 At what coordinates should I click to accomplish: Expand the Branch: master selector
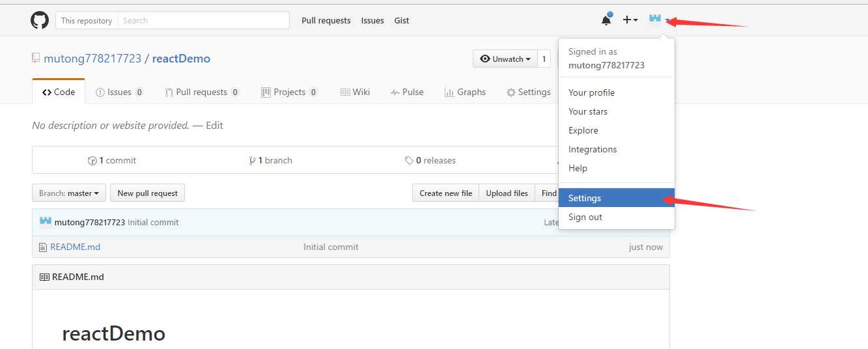pyautogui.click(x=68, y=193)
